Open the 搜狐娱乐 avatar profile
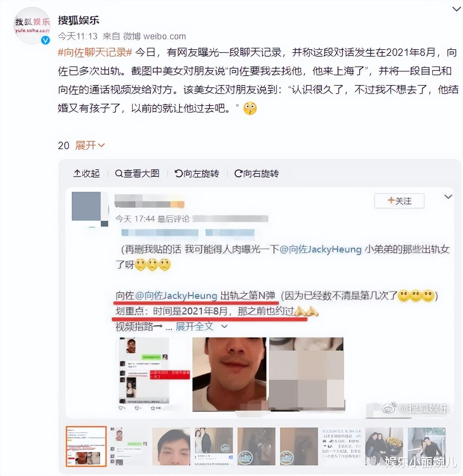Screen dimensions: 463x476 coord(32,25)
